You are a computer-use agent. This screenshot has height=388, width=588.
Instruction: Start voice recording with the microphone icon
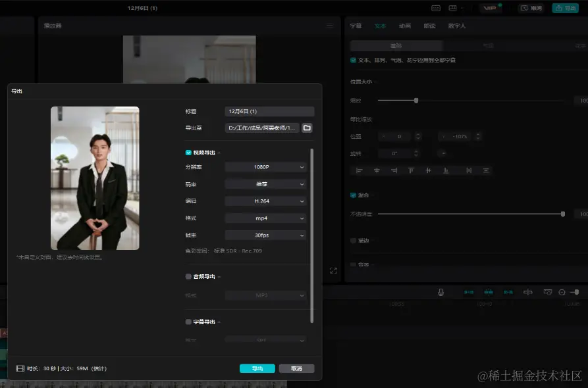pos(441,292)
